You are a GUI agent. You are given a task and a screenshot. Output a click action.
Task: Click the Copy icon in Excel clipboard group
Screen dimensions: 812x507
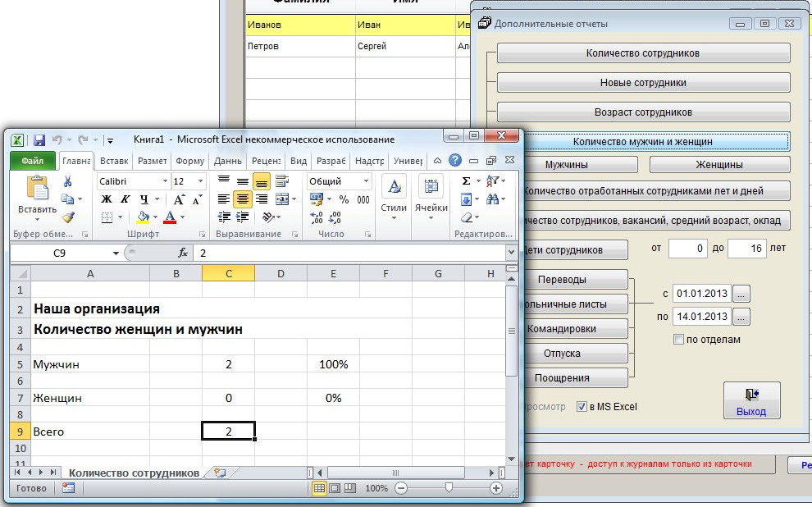pyautogui.click(x=67, y=199)
